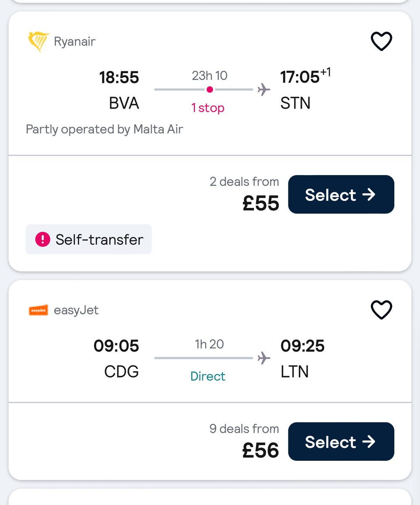Click the pink '1 stop' label

tap(208, 108)
